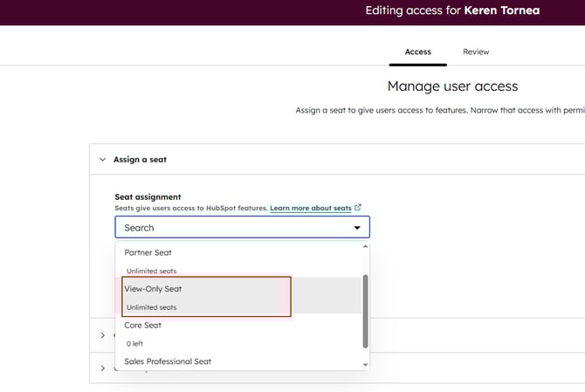Click the dropdown list scroll down arrow
585x392 pixels.
coord(365,365)
